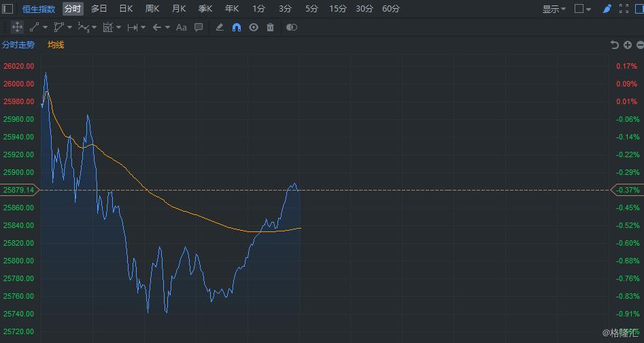This screenshot has height=343, width=644.
Task: Click the blue drawing brush icon
Action: coord(607,9)
